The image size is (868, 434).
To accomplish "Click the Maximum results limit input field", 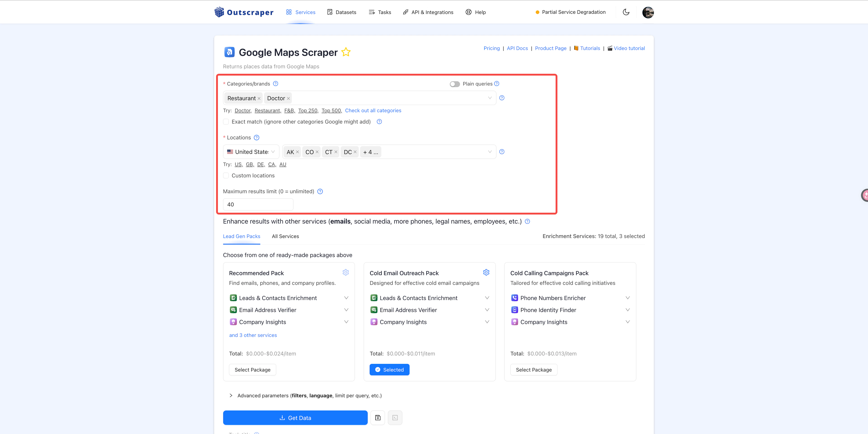I will (x=258, y=204).
